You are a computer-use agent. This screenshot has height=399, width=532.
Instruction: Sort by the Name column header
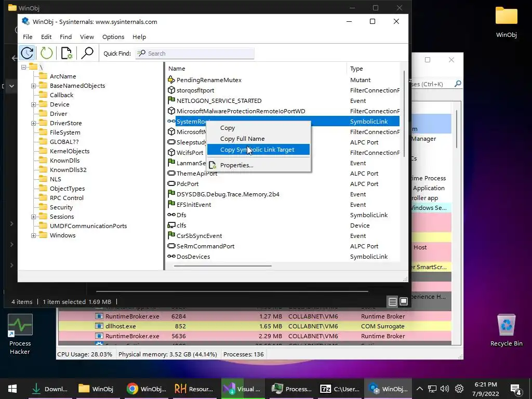pyautogui.click(x=257, y=69)
